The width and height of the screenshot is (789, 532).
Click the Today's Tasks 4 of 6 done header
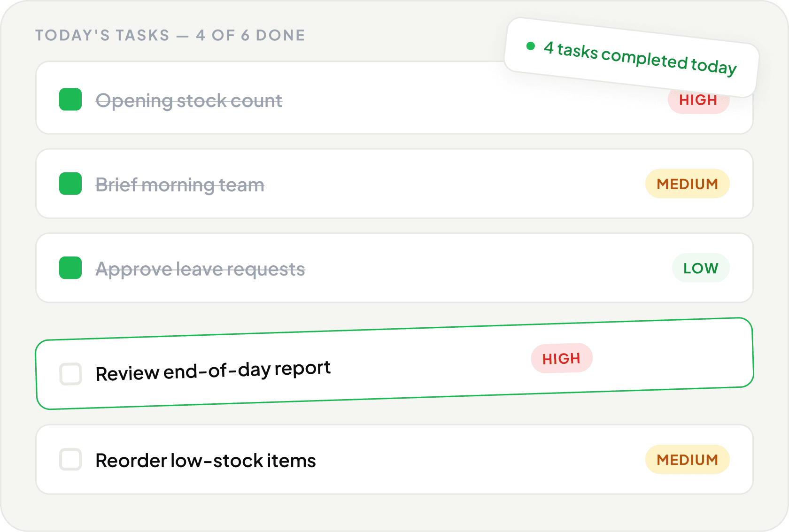point(170,35)
